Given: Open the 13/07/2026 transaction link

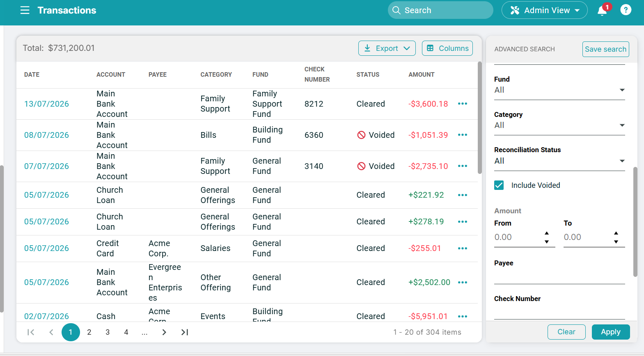Looking at the screenshot, I should 46,104.
